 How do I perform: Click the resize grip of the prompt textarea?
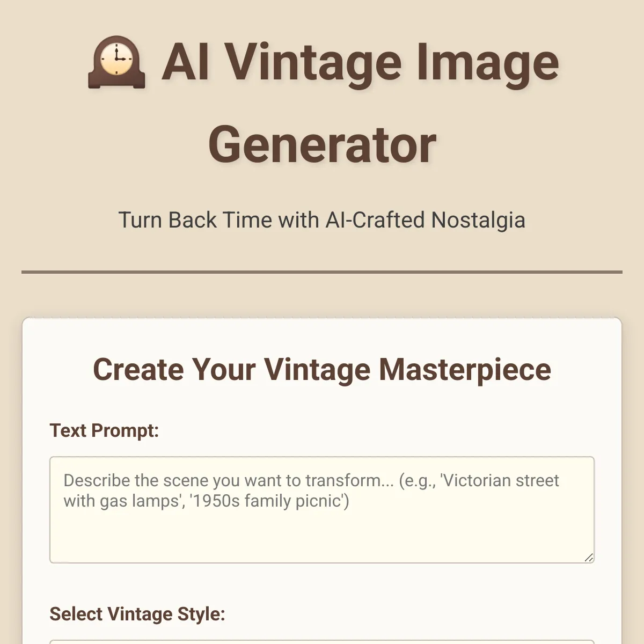[589, 558]
